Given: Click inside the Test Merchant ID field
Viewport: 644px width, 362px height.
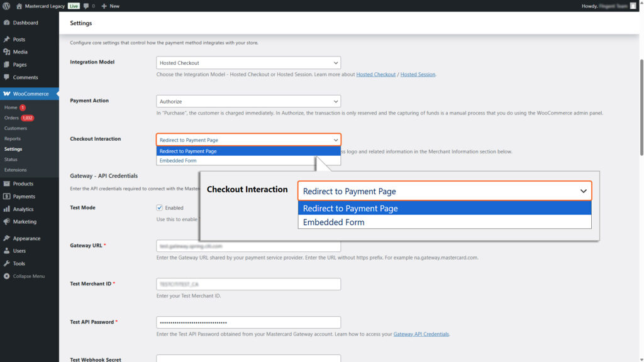Looking at the screenshot, I should pyautogui.click(x=248, y=283).
